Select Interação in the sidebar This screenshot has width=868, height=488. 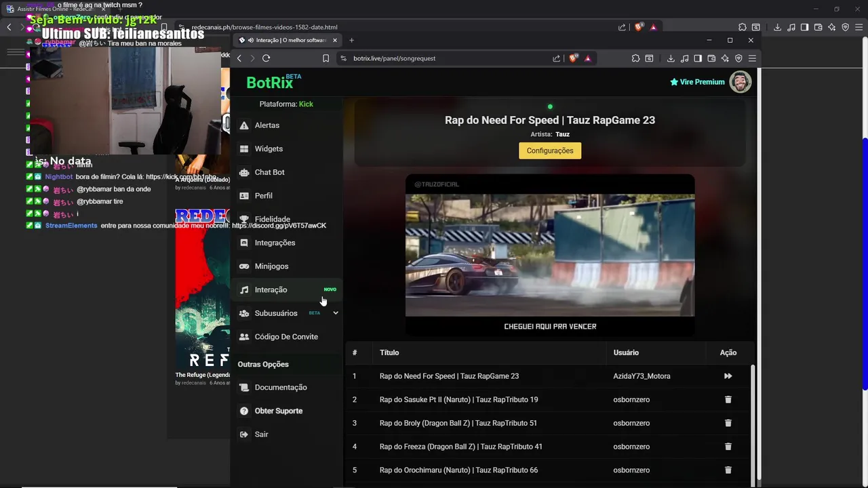pos(286,289)
